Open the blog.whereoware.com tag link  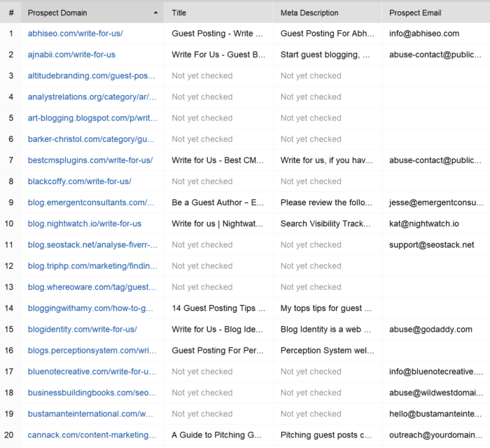(92, 287)
